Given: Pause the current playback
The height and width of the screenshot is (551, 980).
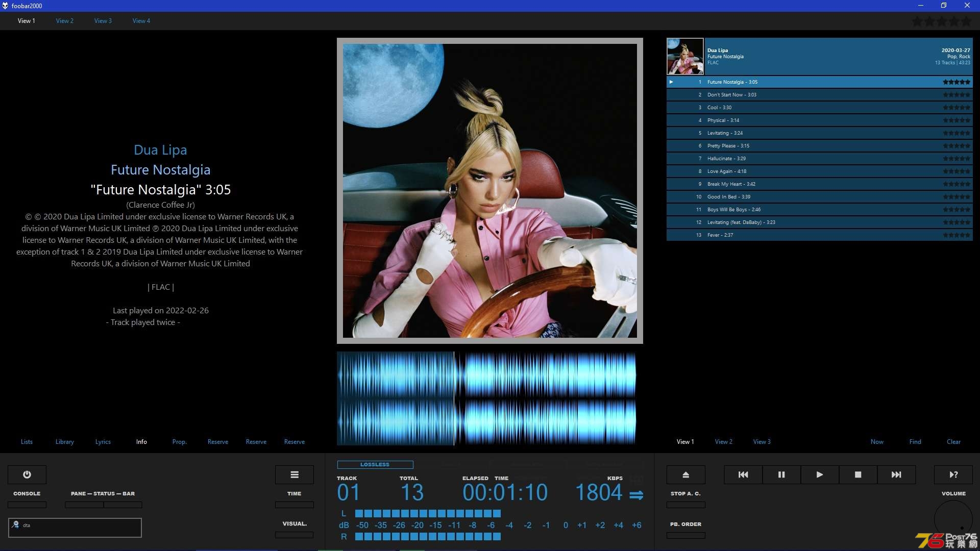Looking at the screenshot, I should click(x=781, y=474).
